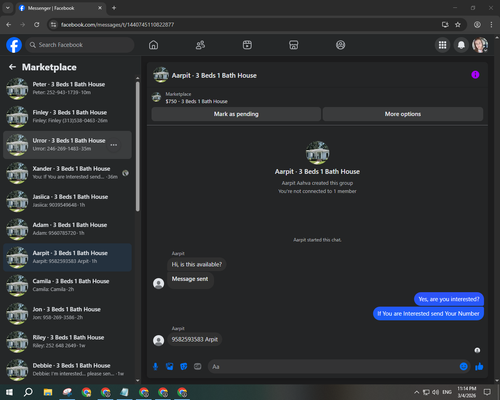Viewport: 500px width, 400px height.
Task: Click 'Yes, are you interested?' sent message
Action: 449,299
